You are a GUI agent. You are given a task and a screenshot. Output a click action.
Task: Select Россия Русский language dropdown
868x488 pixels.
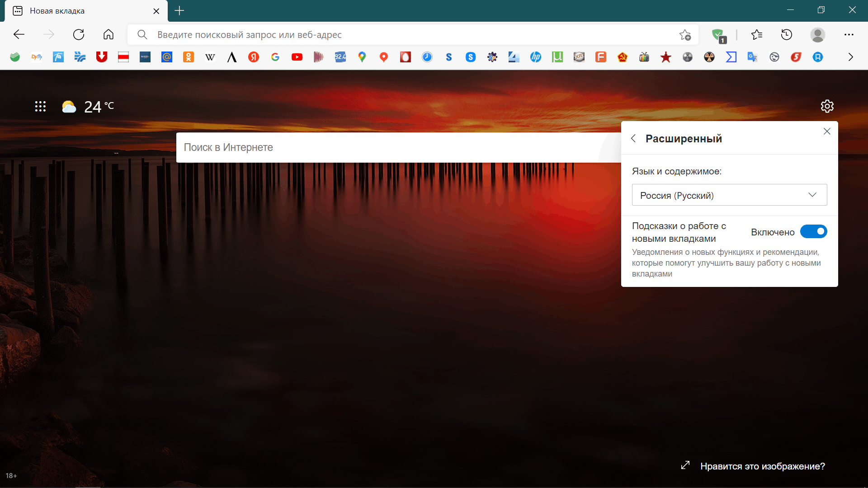pos(729,195)
